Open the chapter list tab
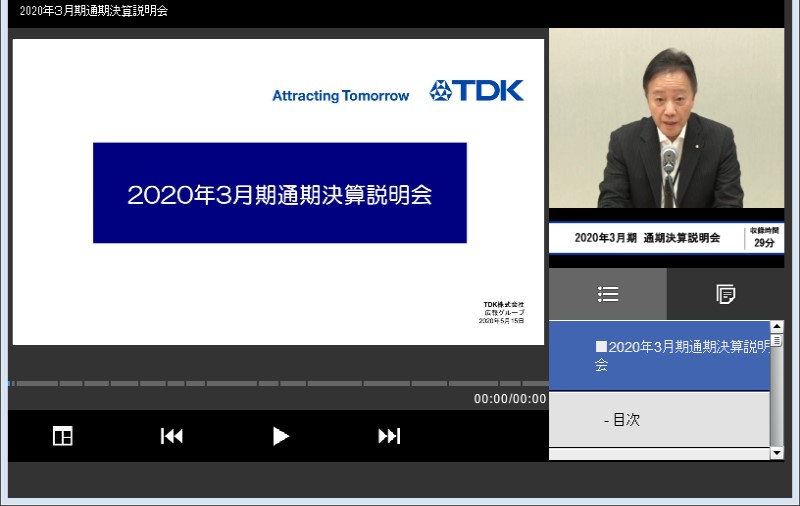This screenshot has height=506, width=800. pyautogui.click(x=608, y=294)
